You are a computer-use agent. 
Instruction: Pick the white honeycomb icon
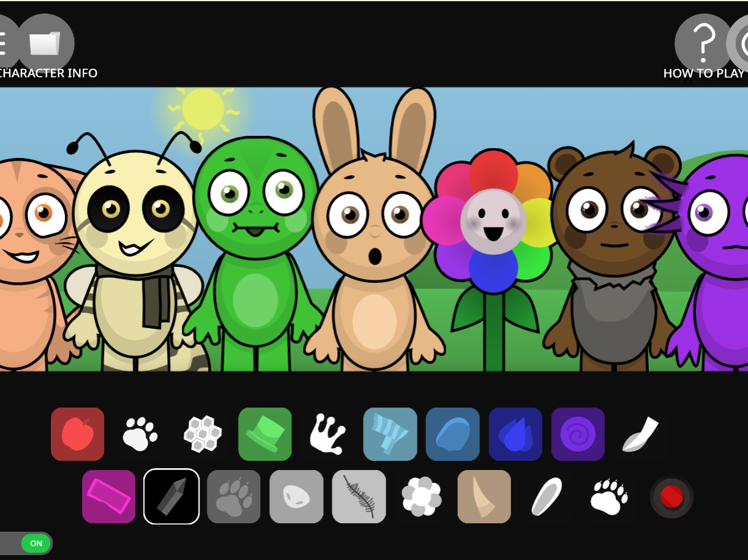pos(203,434)
